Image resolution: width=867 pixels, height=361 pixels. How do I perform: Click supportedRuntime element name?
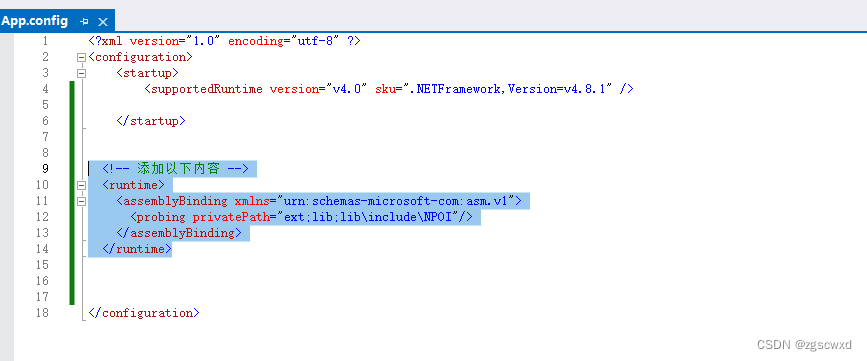207,89
